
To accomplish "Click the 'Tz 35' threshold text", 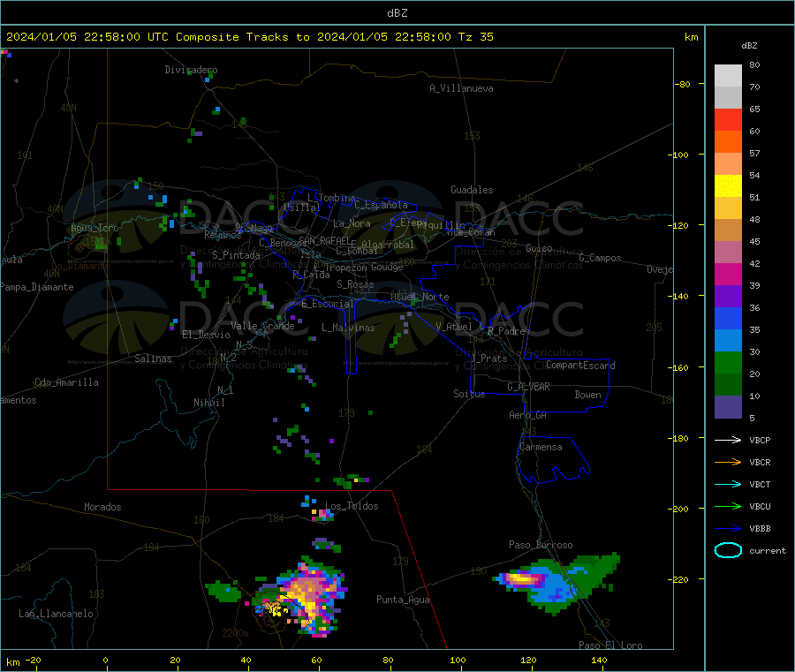I will [x=475, y=37].
